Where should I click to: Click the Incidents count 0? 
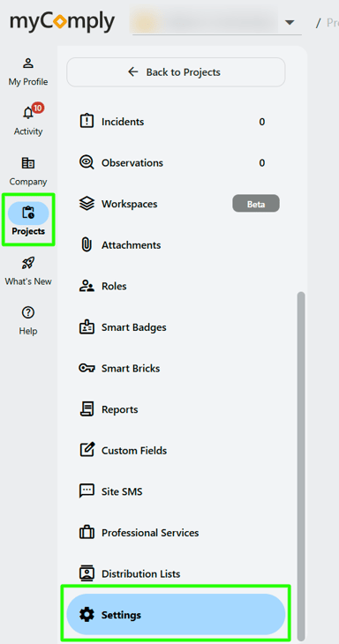pos(261,122)
